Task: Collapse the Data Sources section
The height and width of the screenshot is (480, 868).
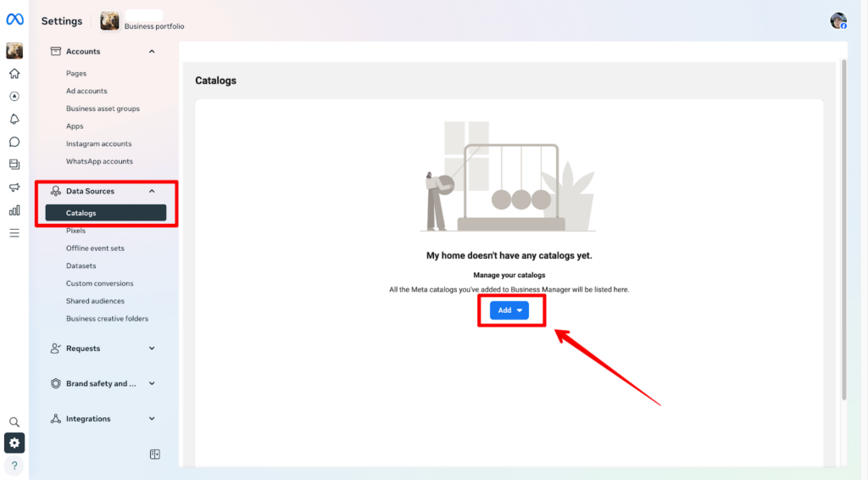Action: (152, 191)
